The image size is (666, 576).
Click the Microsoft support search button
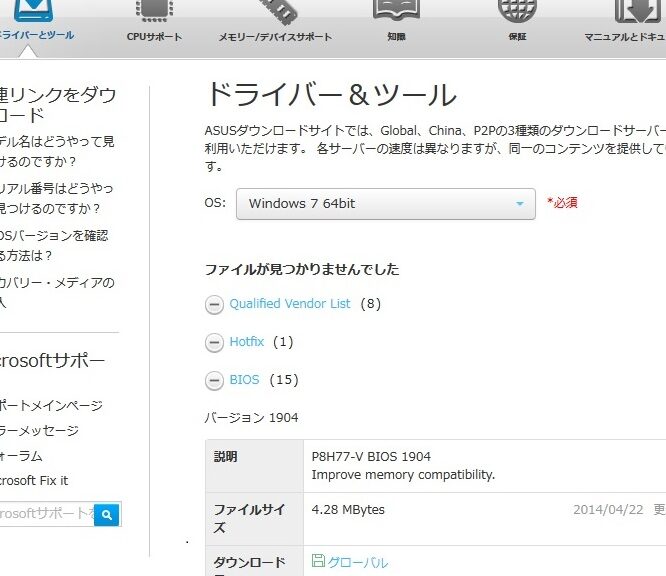coord(107,514)
